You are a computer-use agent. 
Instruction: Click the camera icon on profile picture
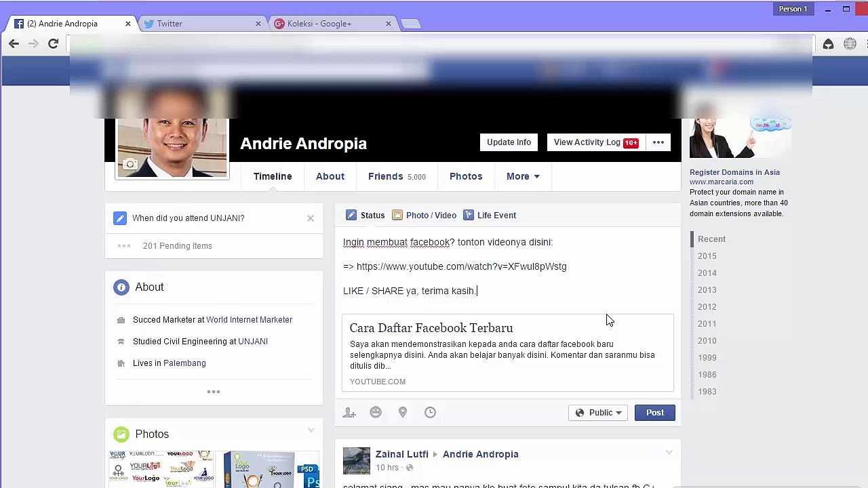click(x=130, y=164)
